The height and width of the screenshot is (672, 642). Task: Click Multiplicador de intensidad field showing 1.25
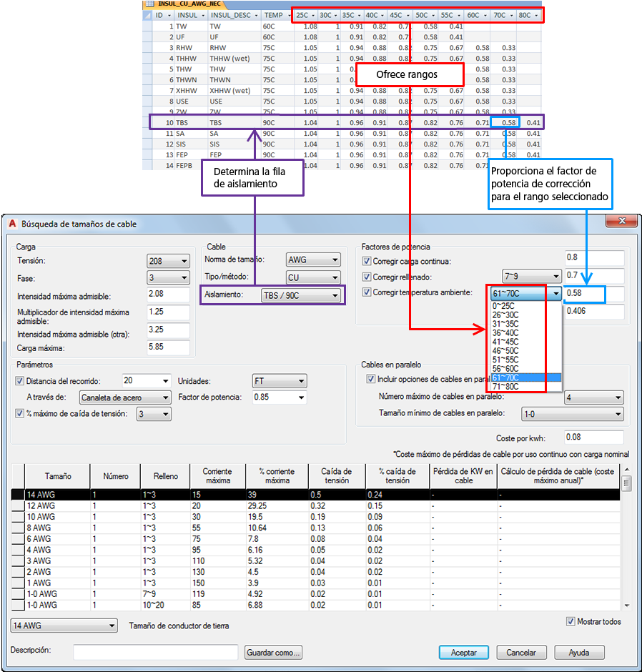pos(168,312)
